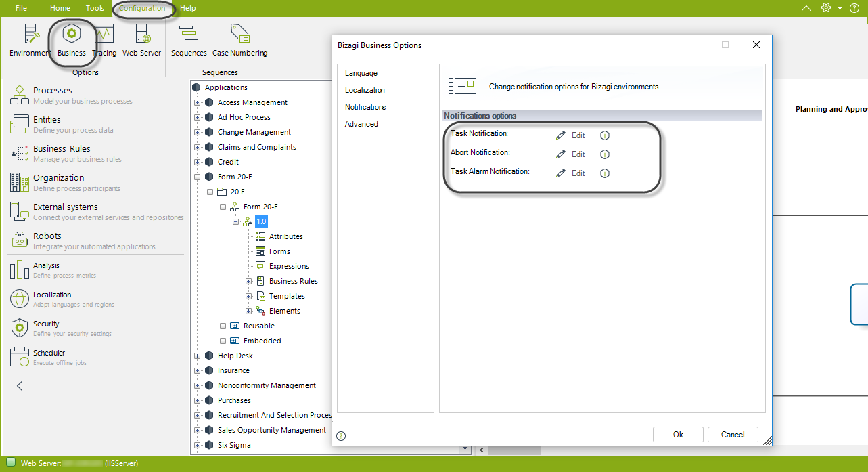The image size is (868, 472).
Task: Click the tree scrollbar down arrow
Action: click(x=466, y=449)
